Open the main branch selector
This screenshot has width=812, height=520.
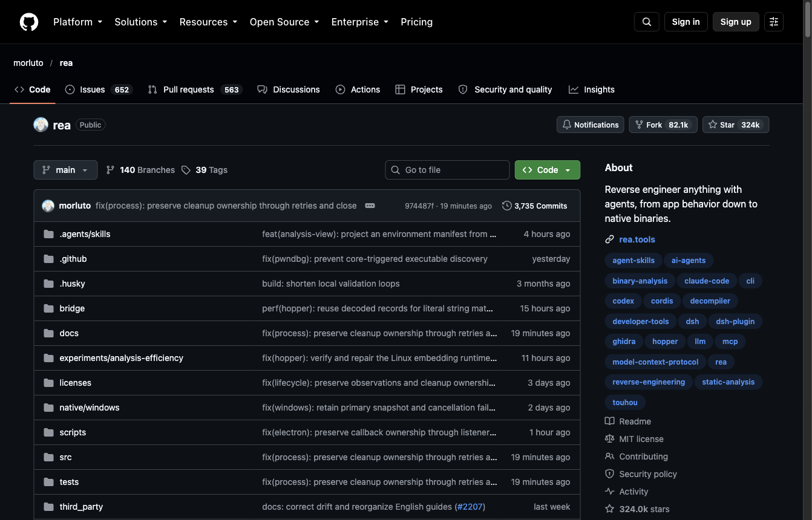click(65, 170)
